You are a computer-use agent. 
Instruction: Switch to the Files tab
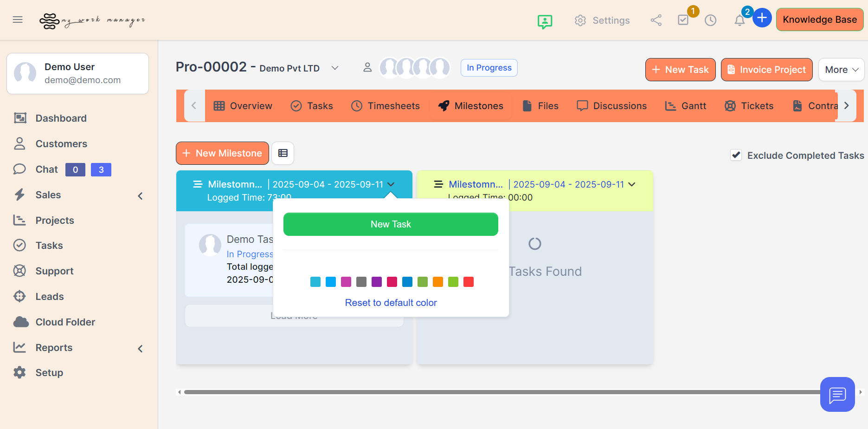tap(540, 106)
